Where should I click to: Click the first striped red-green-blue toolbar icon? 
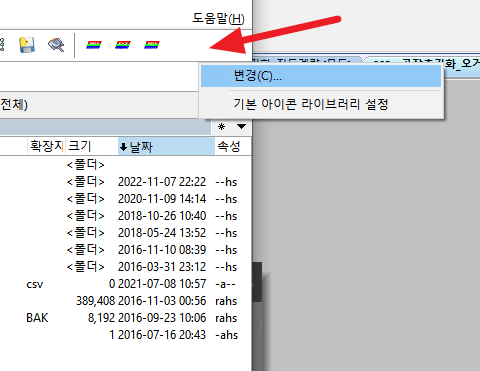click(94, 45)
